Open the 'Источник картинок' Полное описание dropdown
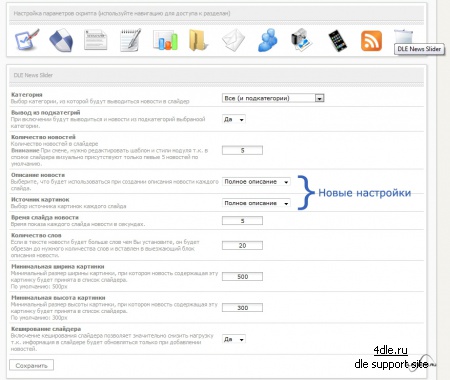This screenshot has width=450, height=380. [256, 203]
